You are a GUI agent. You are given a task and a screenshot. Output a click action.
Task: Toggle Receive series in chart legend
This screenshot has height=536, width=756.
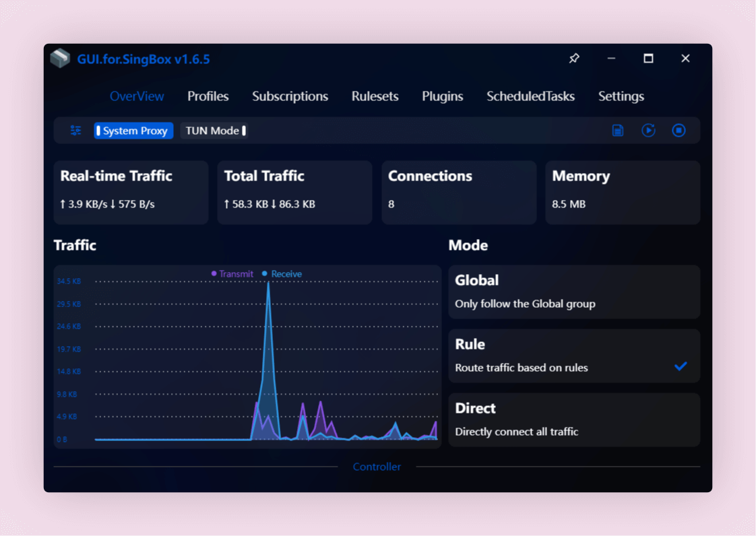click(282, 274)
